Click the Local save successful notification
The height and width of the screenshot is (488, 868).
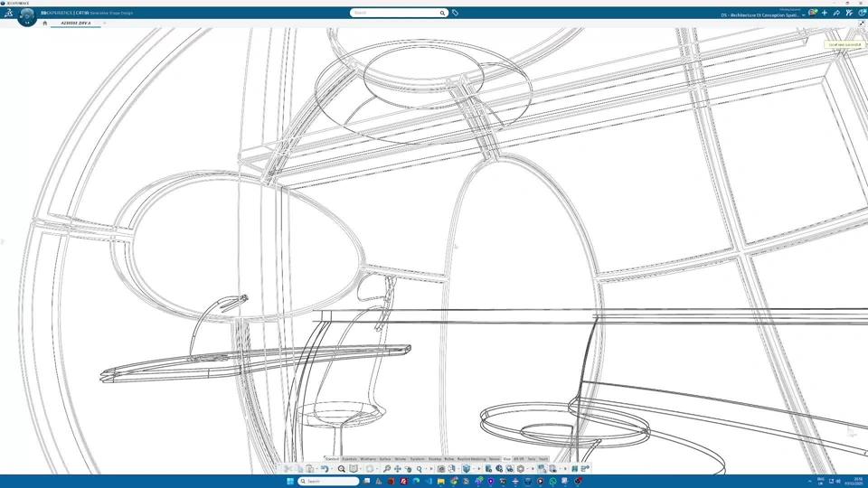tap(844, 44)
